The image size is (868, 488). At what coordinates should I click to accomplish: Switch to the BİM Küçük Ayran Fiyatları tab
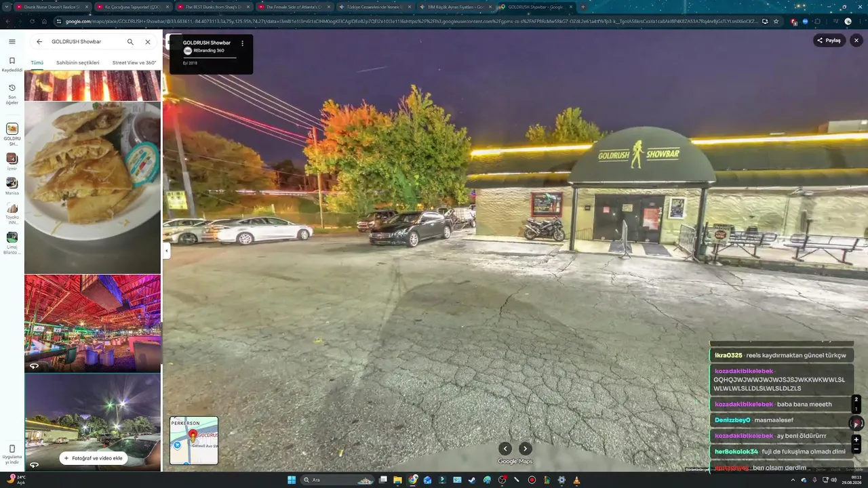(x=456, y=7)
